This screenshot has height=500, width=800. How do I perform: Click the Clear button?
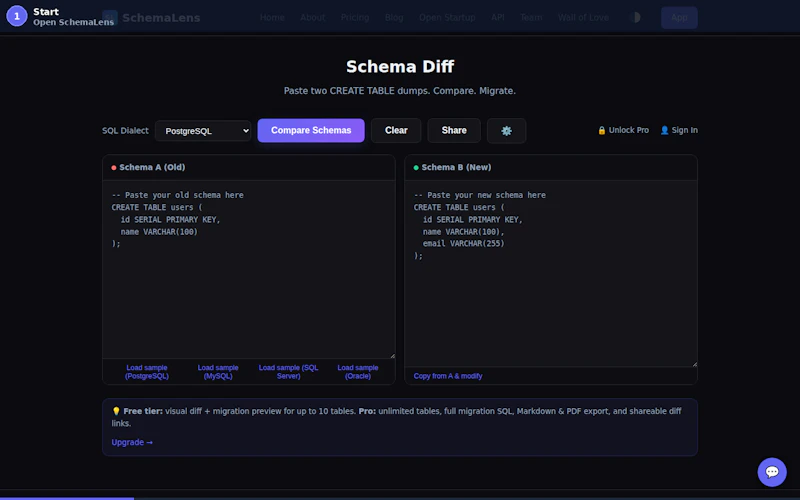[x=396, y=131]
